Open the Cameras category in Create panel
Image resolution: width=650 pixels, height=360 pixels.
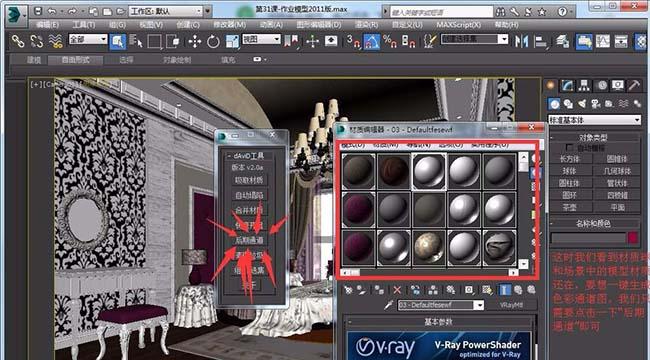click(596, 103)
